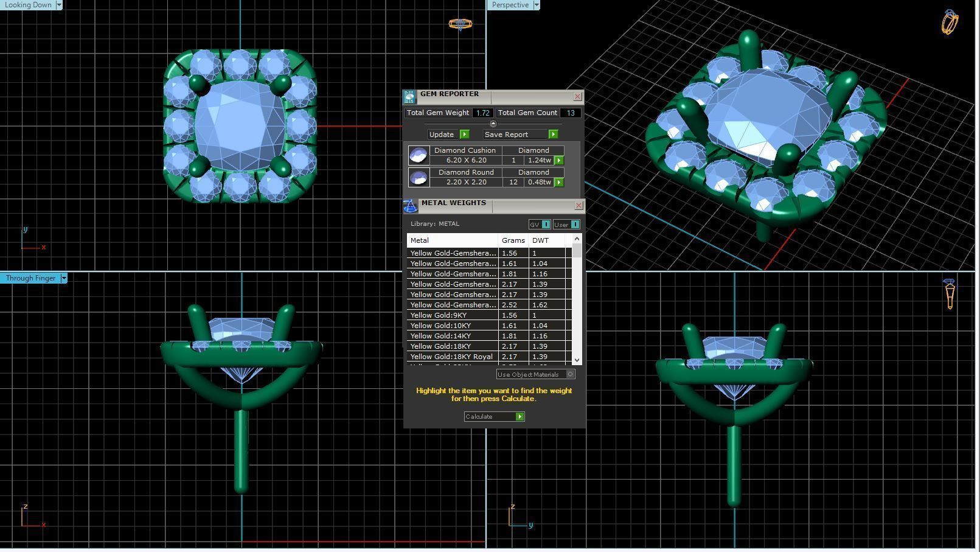Toggle Use Object Materials option
This screenshot has height=552, width=980.
pyautogui.click(x=535, y=374)
